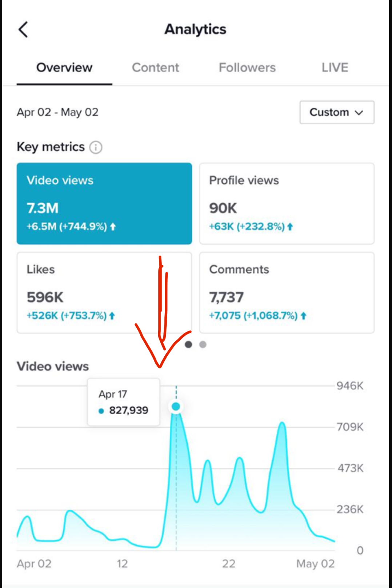Click the Analytics page title
Image resolution: width=392 pixels, height=588 pixels.
[x=195, y=29]
